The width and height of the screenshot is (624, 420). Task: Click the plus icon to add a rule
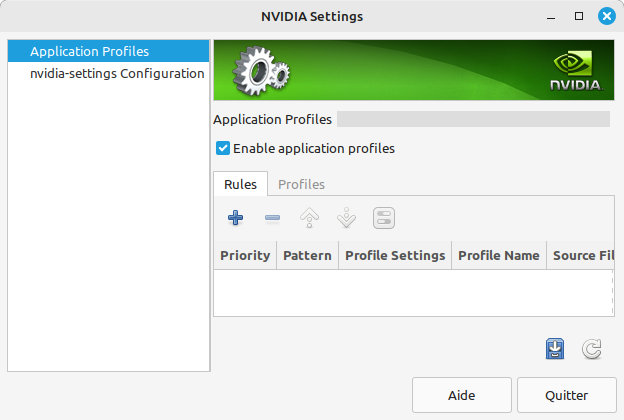tap(236, 217)
